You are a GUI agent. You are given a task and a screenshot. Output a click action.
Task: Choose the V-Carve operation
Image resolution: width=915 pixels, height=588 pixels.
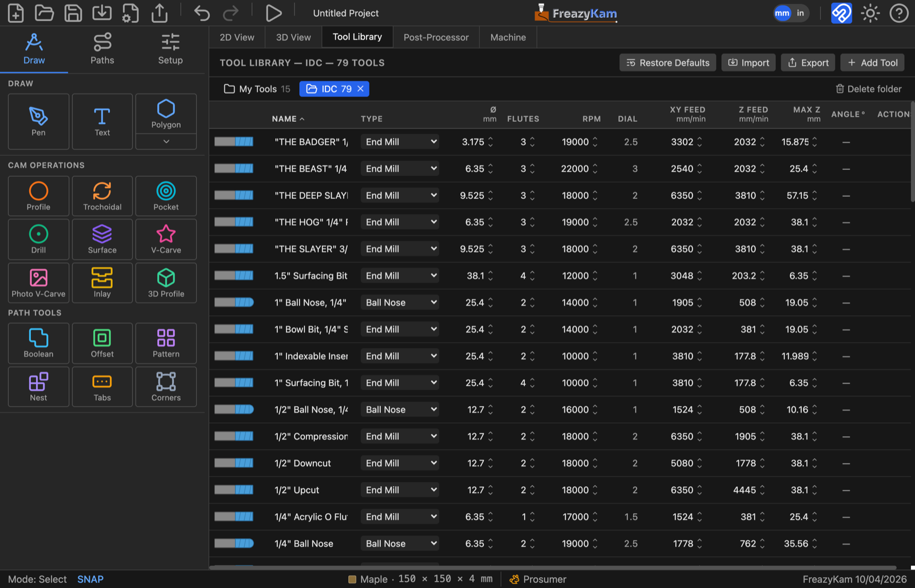166,239
